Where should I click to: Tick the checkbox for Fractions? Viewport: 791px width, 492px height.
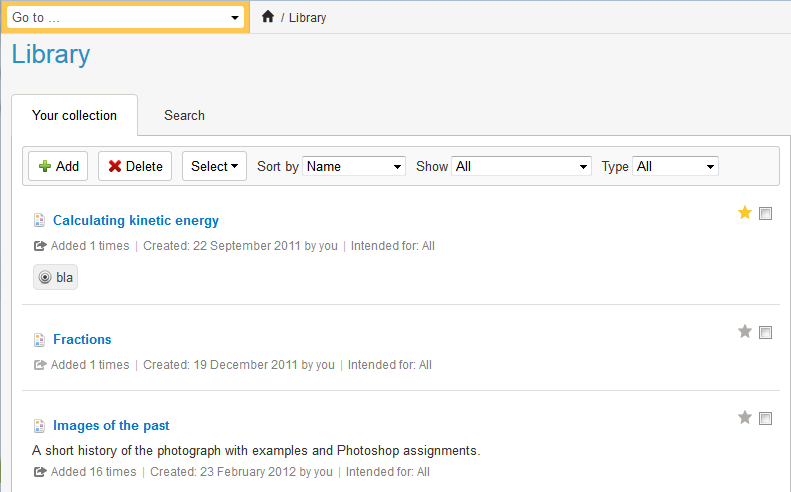click(765, 333)
